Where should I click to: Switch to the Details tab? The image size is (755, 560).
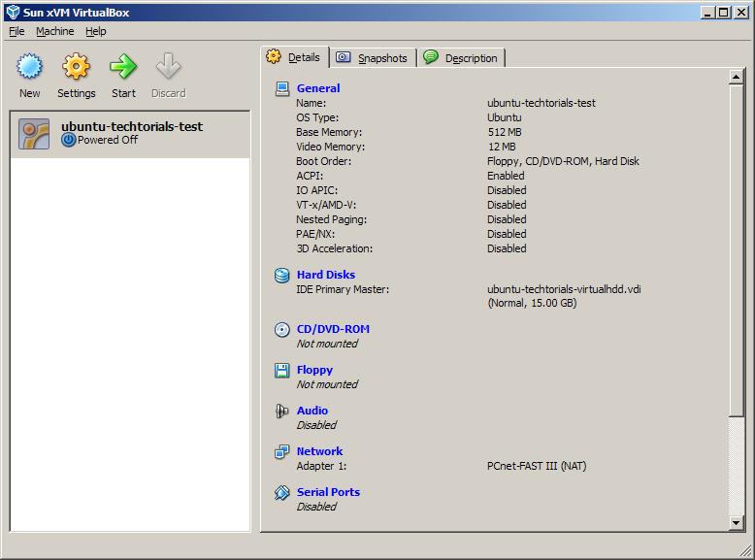coord(295,57)
